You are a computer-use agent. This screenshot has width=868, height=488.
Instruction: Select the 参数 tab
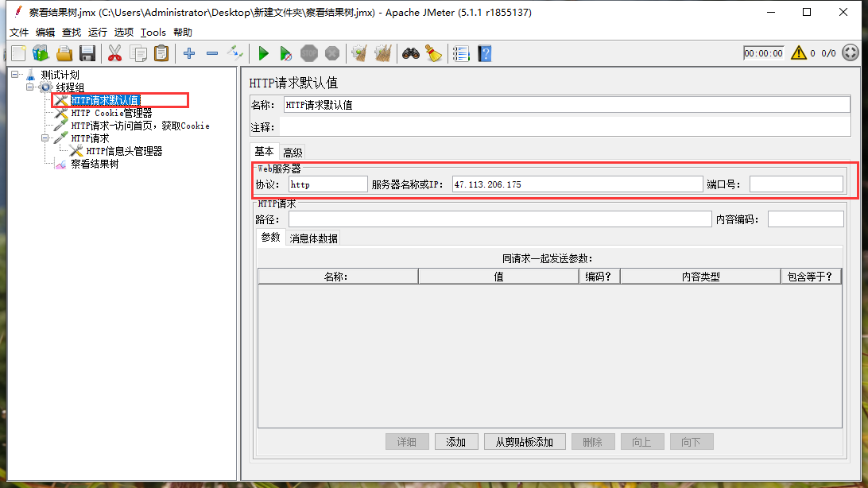[271, 238]
